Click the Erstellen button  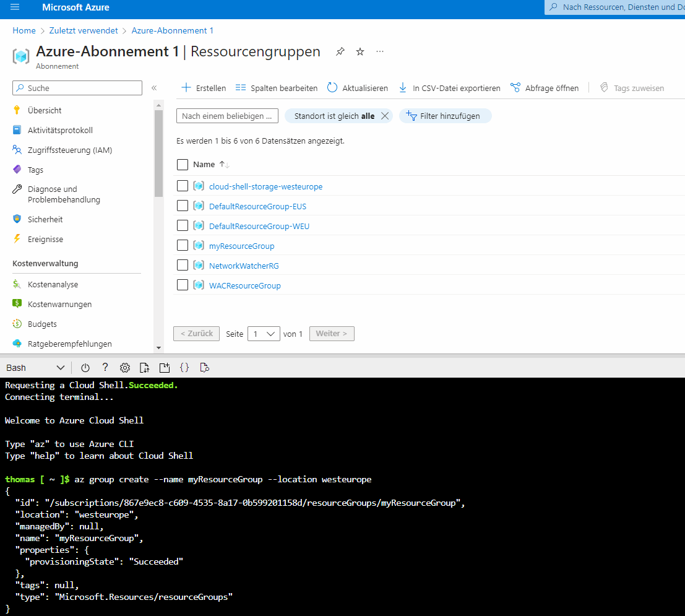pos(203,87)
